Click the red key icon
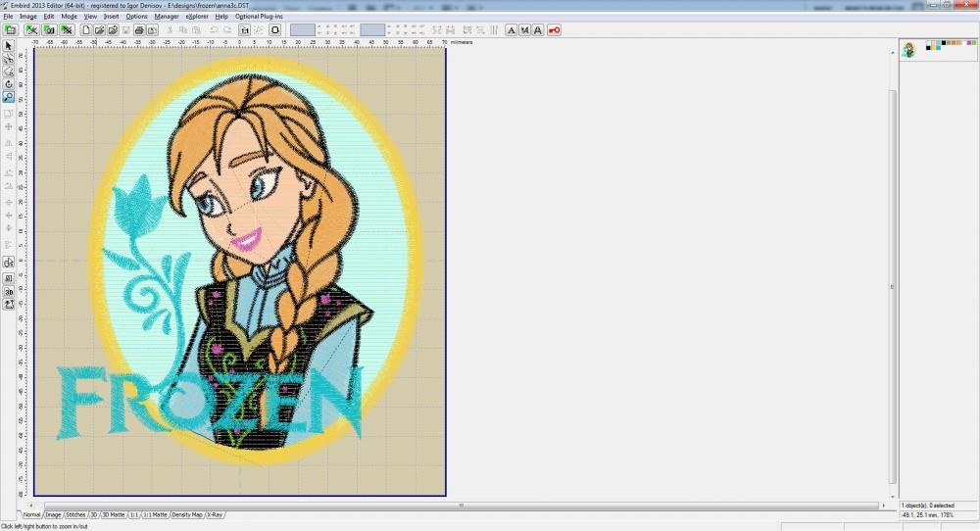The height and width of the screenshot is (531, 980). pos(555,30)
